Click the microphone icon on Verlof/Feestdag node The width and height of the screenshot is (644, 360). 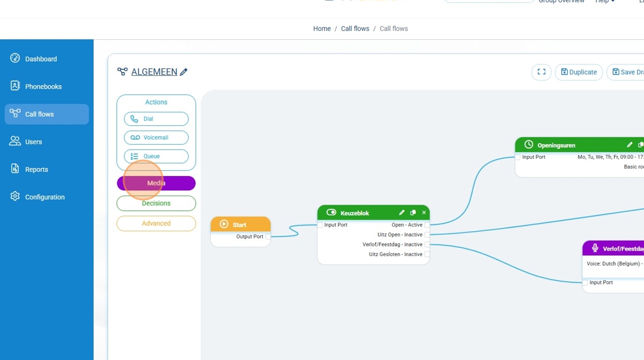pyautogui.click(x=595, y=248)
